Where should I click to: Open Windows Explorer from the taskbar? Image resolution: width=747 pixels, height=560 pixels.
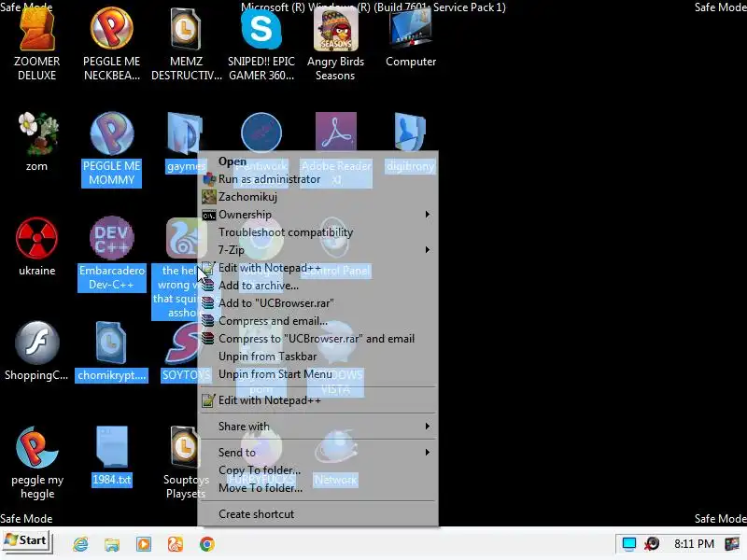tap(112, 544)
